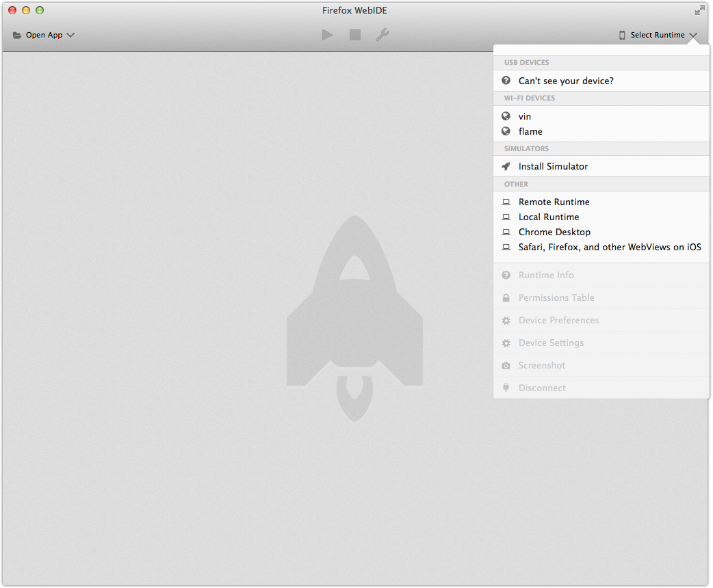This screenshot has width=713, height=588.
Task: Click plug icon beside Disconnect
Action: click(506, 388)
